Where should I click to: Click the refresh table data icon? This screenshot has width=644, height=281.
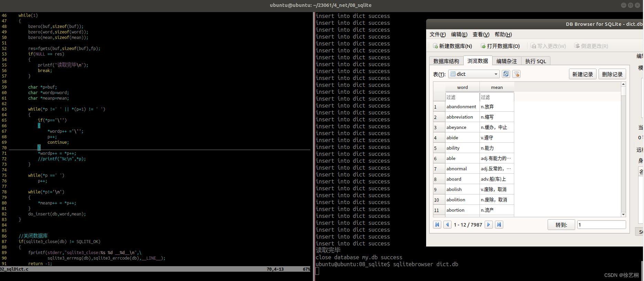[x=506, y=74]
